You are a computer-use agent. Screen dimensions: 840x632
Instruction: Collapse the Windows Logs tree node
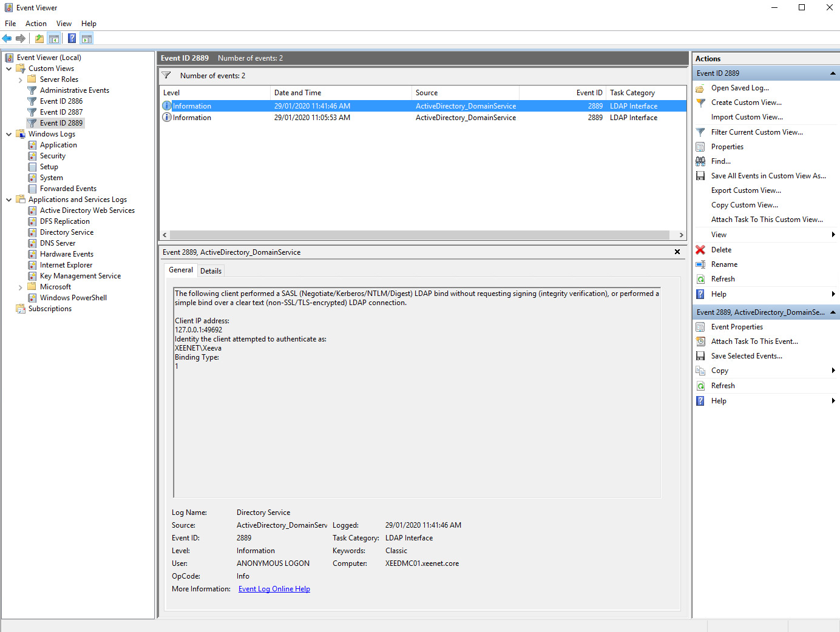(x=9, y=134)
